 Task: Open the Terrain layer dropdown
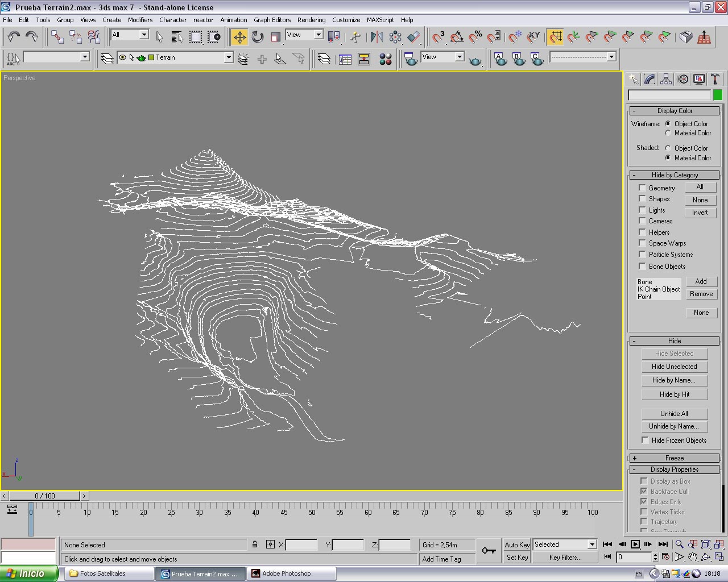coord(228,57)
